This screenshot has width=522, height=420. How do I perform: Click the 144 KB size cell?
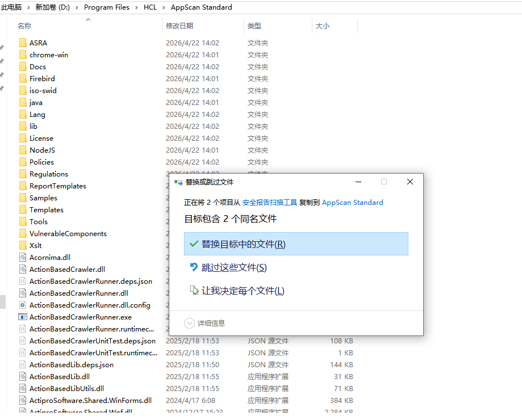(x=341, y=365)
